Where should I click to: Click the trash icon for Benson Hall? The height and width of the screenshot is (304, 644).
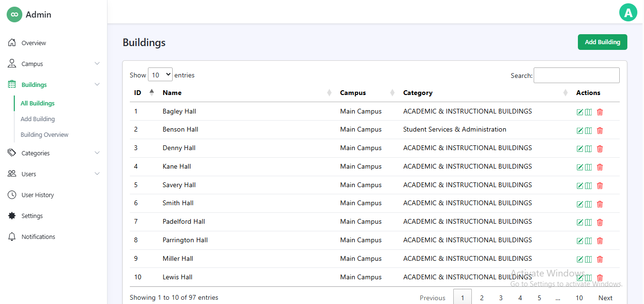point(600,130)
